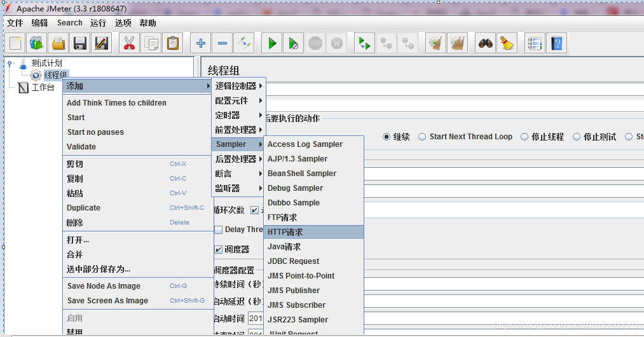Click the greyed Shutdown X icon
This screenshot has height=337, width=644.
tap(337, 43)
